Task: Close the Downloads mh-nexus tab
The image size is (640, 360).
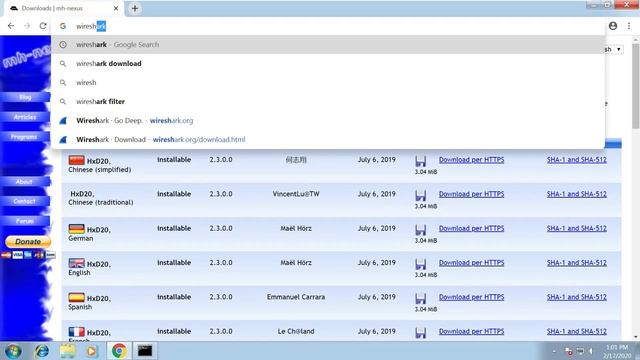Action: pos(116,8)
